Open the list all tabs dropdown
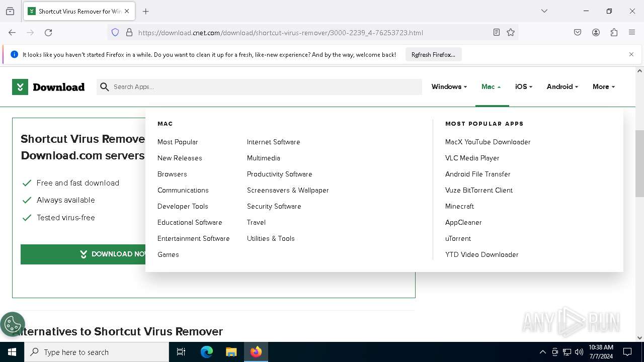The height and width of the screenshot is (362, 644). pos(544,11)
